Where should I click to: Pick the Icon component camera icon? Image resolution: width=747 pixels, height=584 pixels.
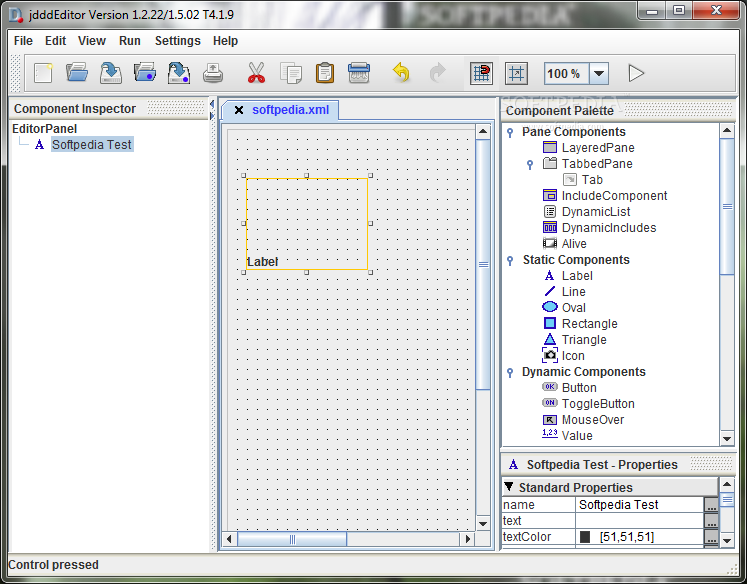[550, 355]
